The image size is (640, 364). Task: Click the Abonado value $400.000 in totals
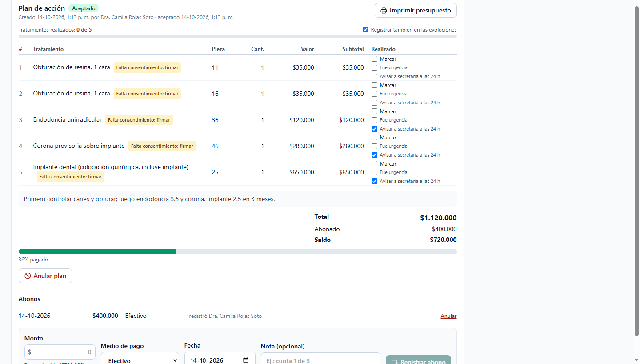click(x=444, y=229)
